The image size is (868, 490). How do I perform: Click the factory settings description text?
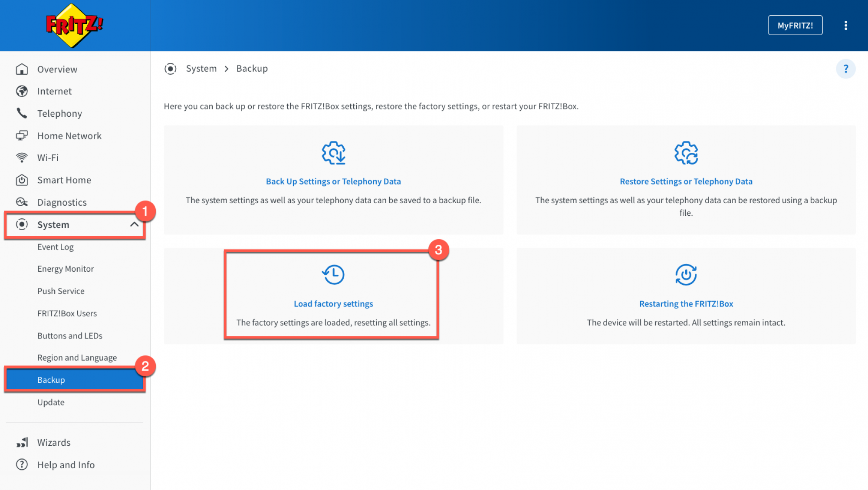click(333, 322)
